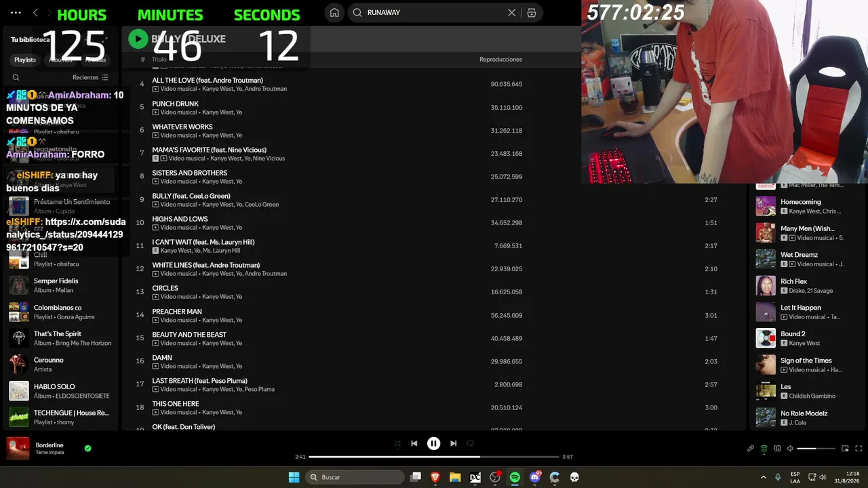Open the miniplayer

click(x=845, y=448)
